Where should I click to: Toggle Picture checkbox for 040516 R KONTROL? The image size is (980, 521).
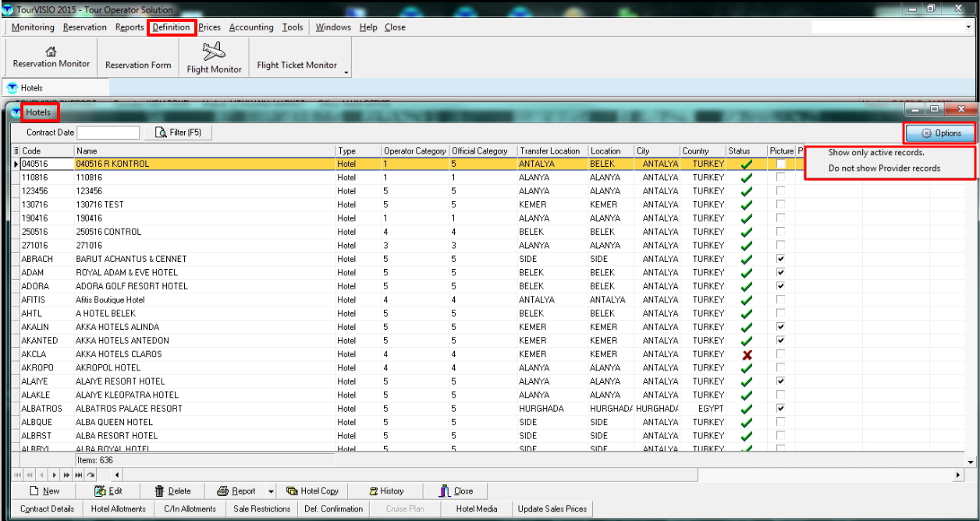point(780,164)
